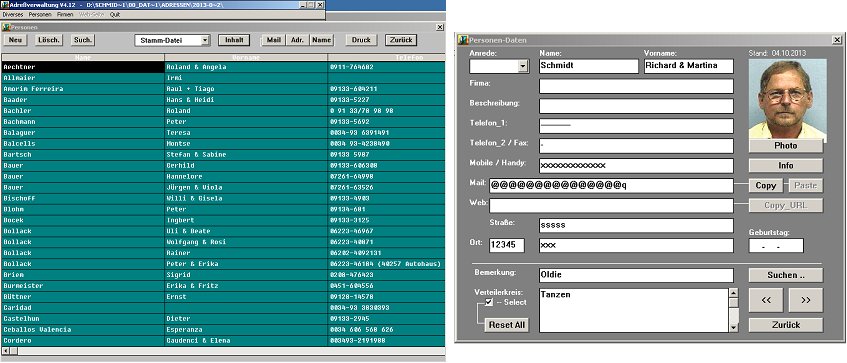Click the Bemerkung field containing Oldie

[x=636, y=275]
